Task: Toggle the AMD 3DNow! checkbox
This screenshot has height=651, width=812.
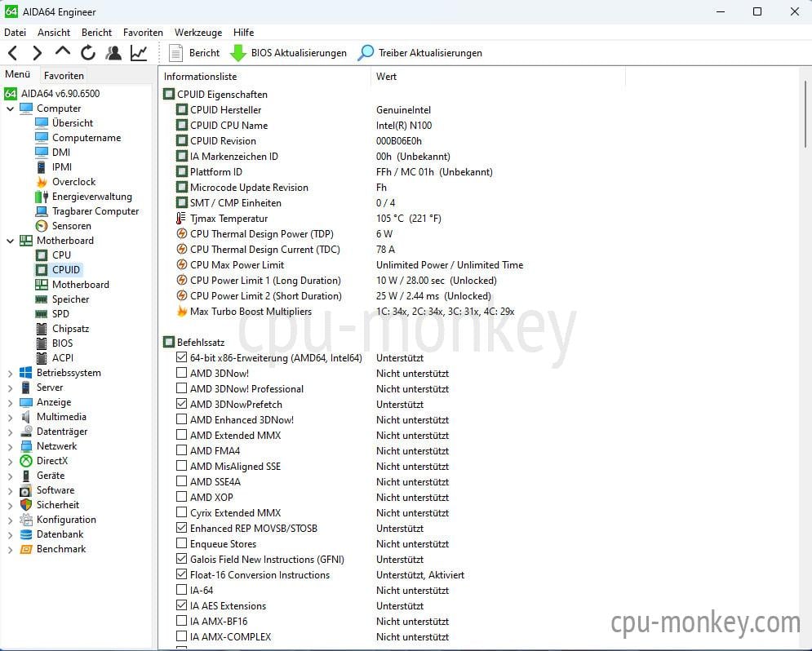Action: [181, 373]
